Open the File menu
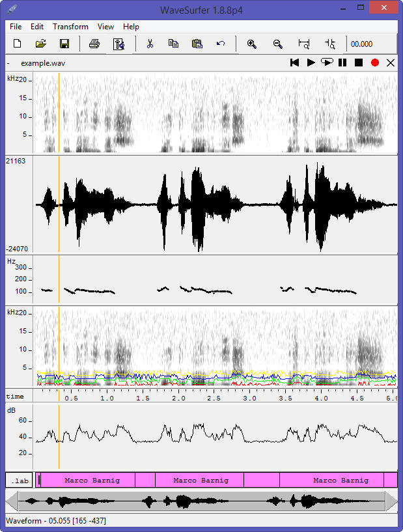 pos(16,27)
